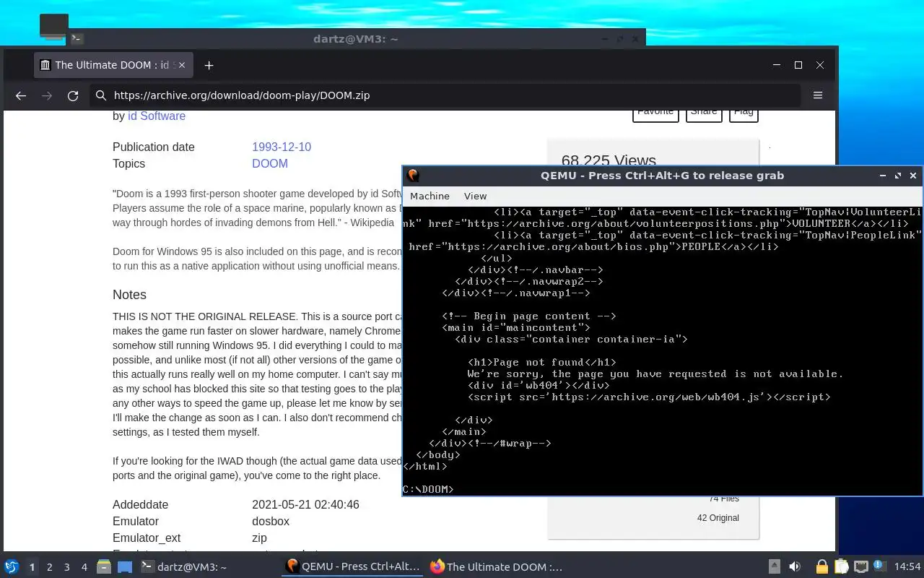Switch to workspace 1
Screen dimensions: 924x578
32,567
